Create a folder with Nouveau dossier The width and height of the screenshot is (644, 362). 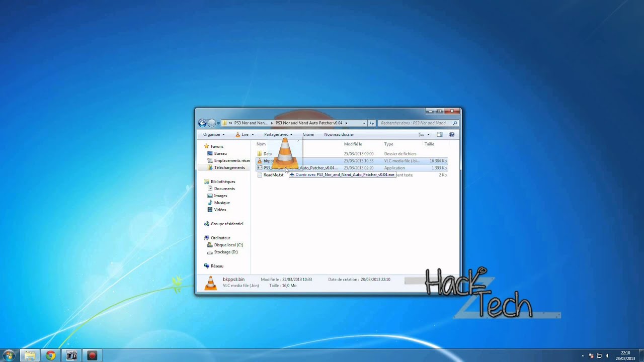point(339,134)
